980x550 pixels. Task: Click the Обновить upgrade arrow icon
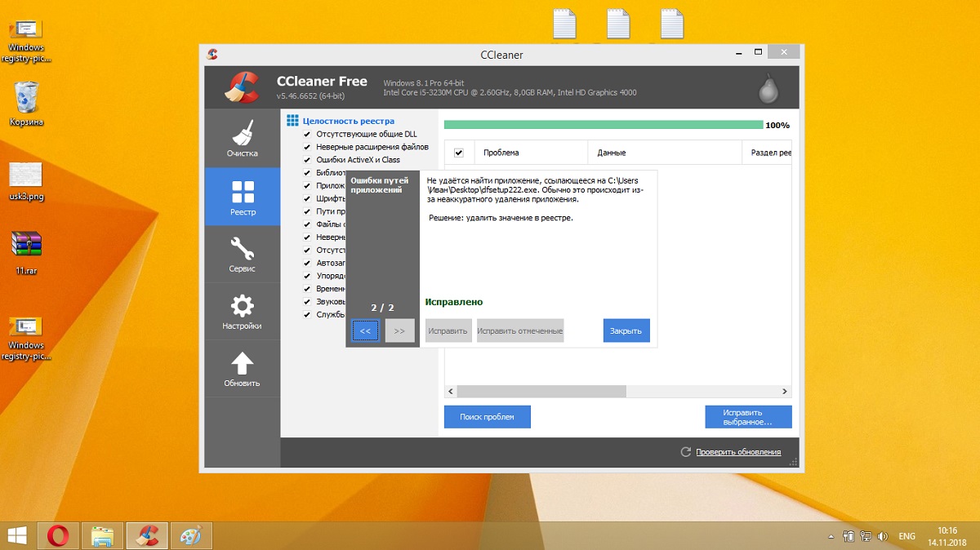tap(243, 362)
